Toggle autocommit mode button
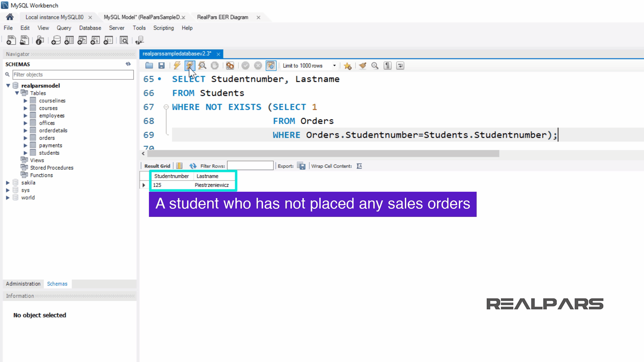Viewport: 644px width, 362px height. coord(271,66)
